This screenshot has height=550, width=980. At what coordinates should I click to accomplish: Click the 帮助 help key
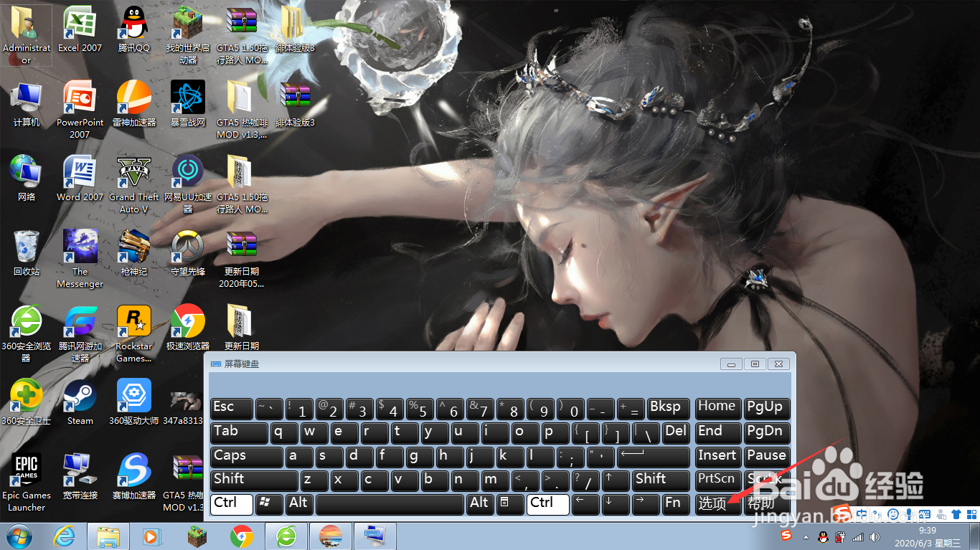(x=767, y=504)
